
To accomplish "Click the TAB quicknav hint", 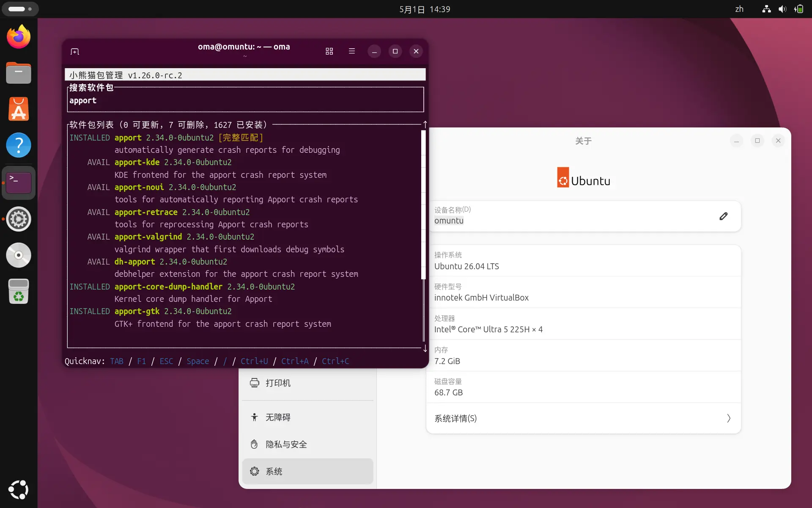I will click(117, 361).
